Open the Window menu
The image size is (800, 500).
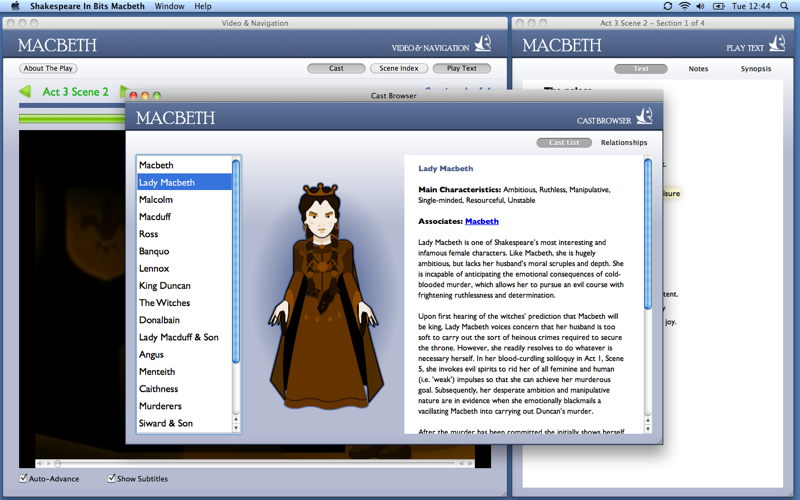(x=169, y=6)
